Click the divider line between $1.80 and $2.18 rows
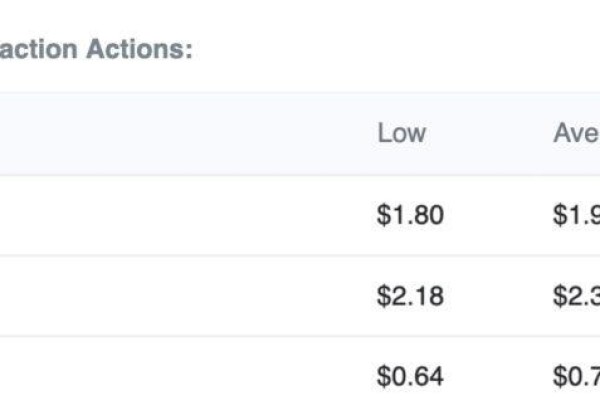The height and width of the screenshot is (420, 600). [300, 255]
